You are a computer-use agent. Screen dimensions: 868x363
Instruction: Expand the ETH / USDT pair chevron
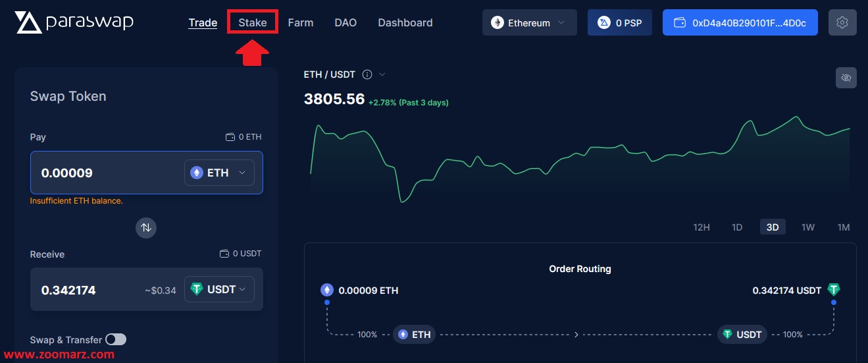click(x=382, y=74)
